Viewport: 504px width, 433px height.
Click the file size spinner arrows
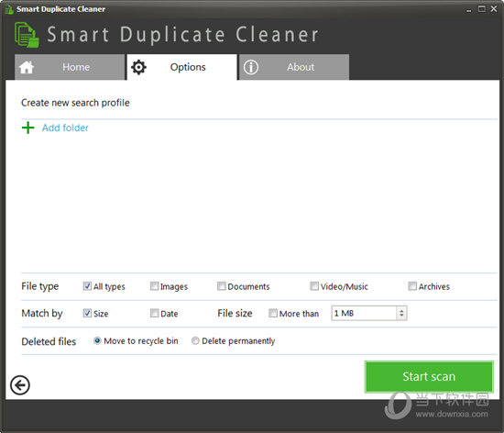coord(401,313)
